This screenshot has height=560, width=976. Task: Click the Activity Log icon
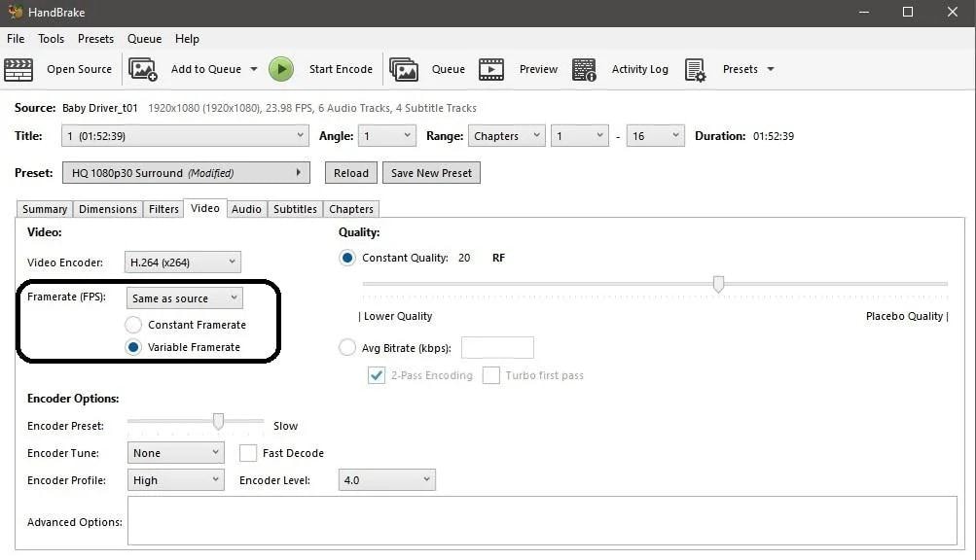coord(584,70)
